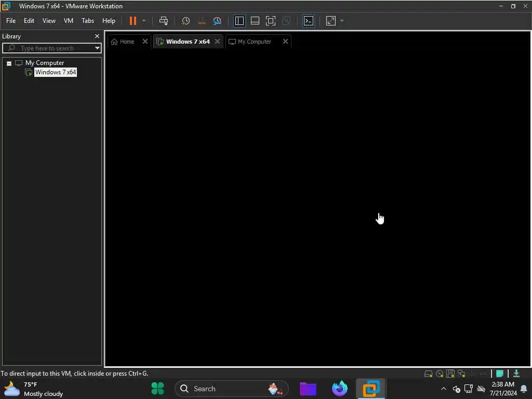Open the library search filter dropdown
532x399 pixels.
[97, 48]
